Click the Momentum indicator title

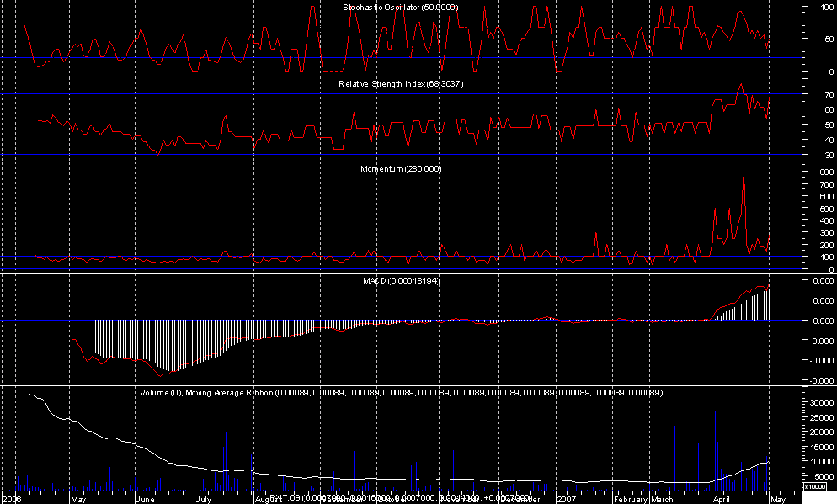coord(401,169)
